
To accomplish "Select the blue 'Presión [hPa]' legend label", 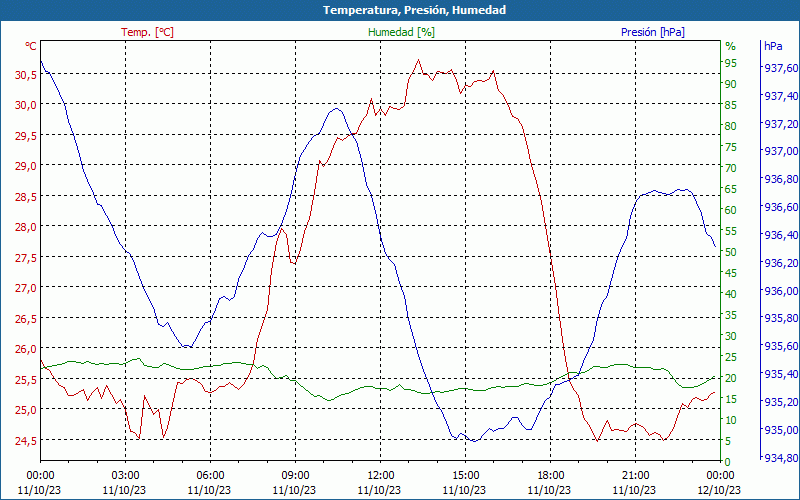I will (653, 32).
